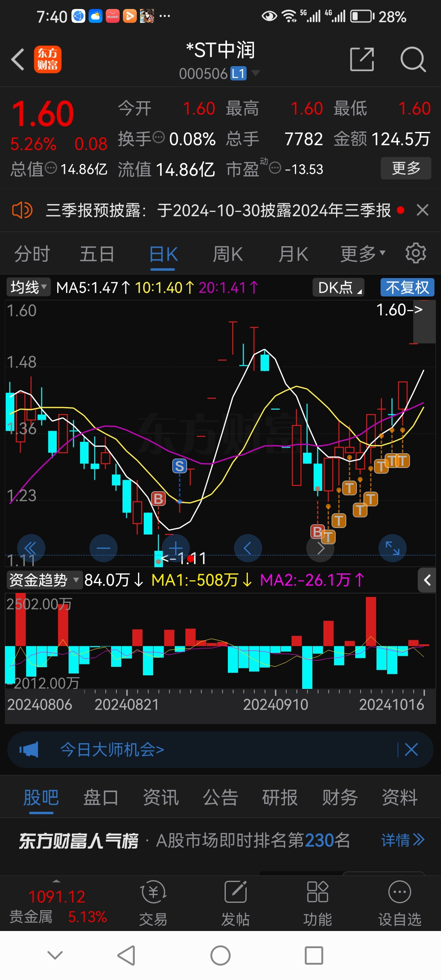441x980 pixels.
Task: Tap the stock title *ST中润
Action: tap(220, 50)
